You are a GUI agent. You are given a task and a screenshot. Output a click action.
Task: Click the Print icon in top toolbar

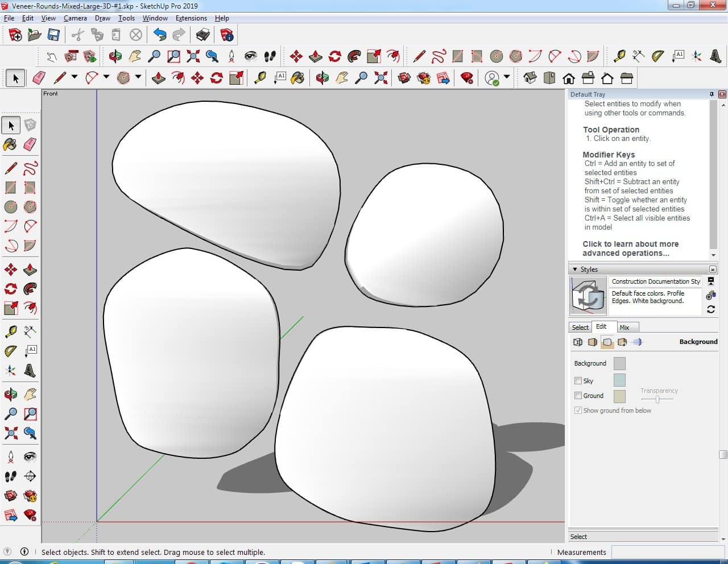203,35
